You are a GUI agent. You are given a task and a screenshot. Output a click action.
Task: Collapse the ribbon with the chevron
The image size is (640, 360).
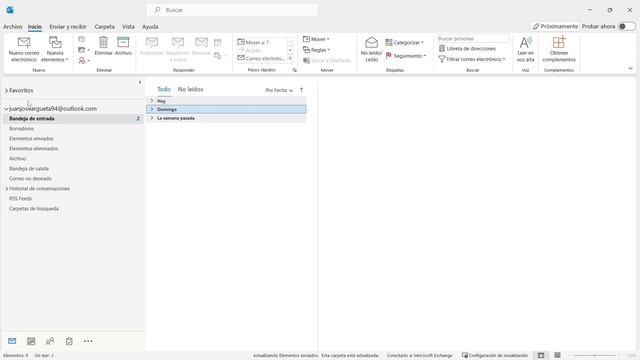tap(631, 68)
